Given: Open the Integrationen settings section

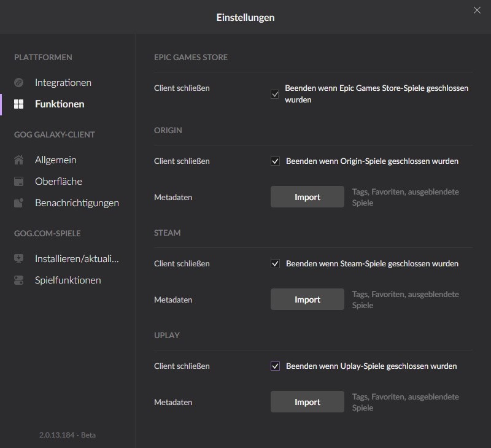Looking at the screenshot, I should click(63, 83).
